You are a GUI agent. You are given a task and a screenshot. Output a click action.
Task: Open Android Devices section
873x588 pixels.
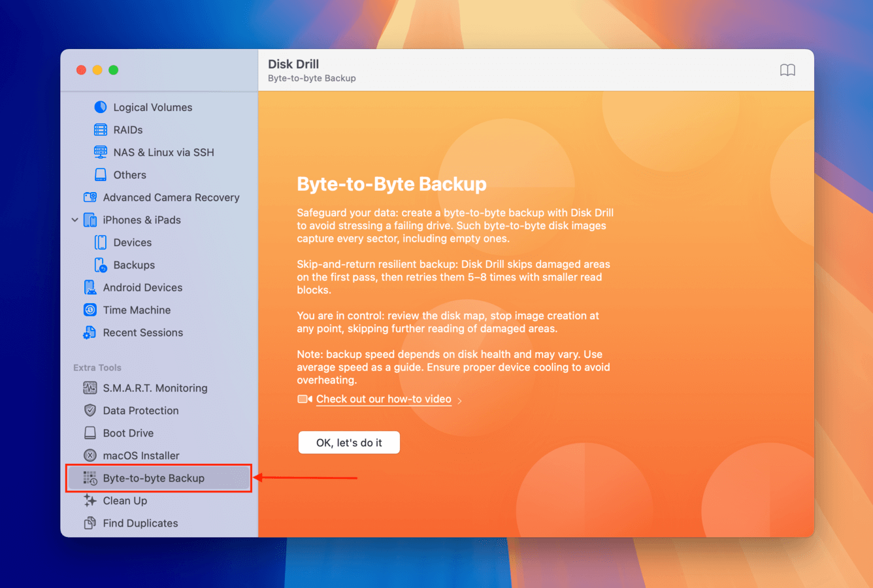click(142, 287)
